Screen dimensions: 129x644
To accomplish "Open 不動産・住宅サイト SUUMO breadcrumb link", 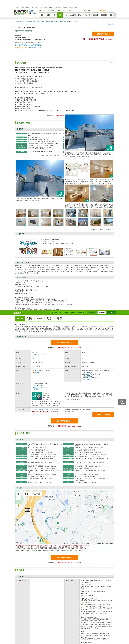I will (x=23, y=21).
